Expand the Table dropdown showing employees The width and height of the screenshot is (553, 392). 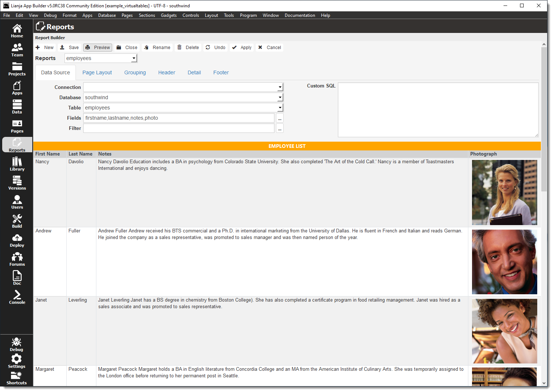pos(280,108)
